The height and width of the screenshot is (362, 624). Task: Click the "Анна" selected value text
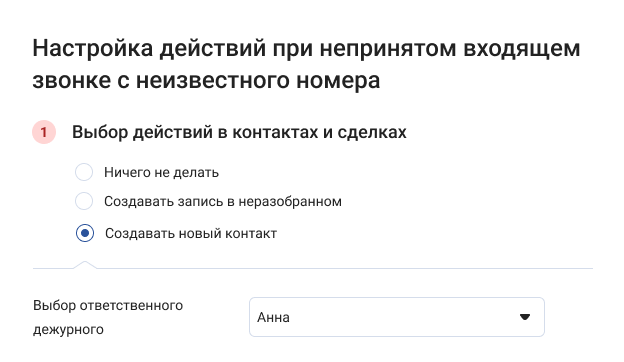pyautogui.click(x=273, y=317)
